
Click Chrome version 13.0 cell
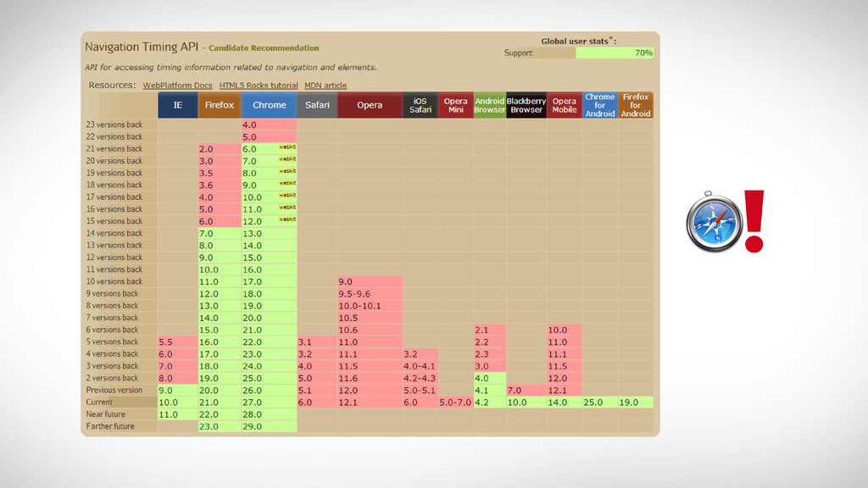[269, 234]
